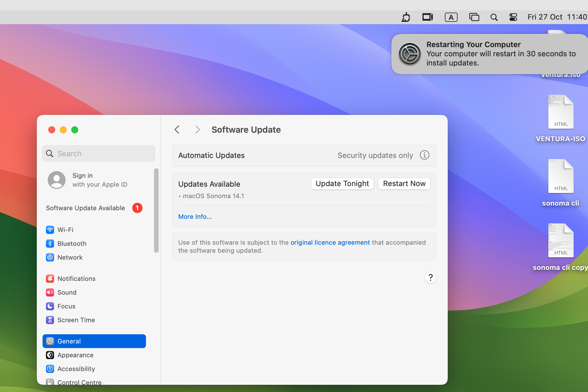Open Bluetooth settings in sidebar
Screen dimensions: 588x392
point(94,244)
